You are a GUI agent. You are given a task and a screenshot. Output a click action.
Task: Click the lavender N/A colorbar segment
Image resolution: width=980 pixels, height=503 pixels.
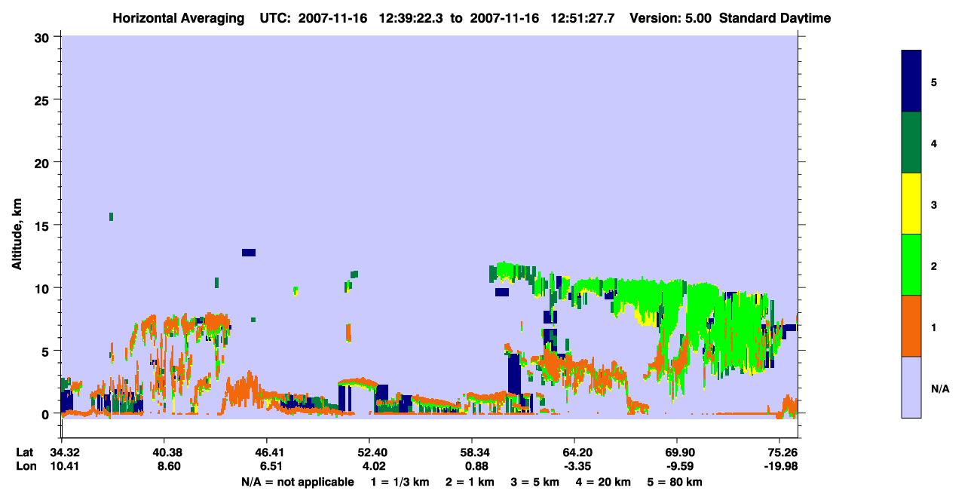(x=911, y=387)
